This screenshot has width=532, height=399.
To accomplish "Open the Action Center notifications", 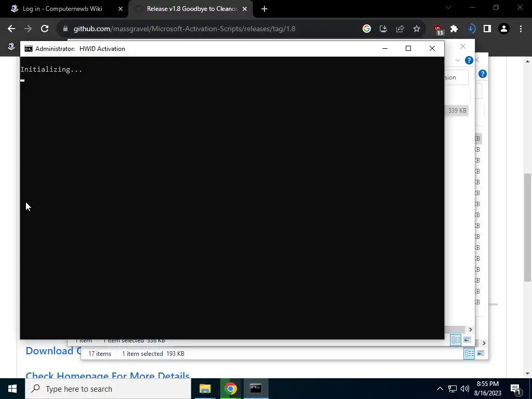I will click(x=516, y=390).
